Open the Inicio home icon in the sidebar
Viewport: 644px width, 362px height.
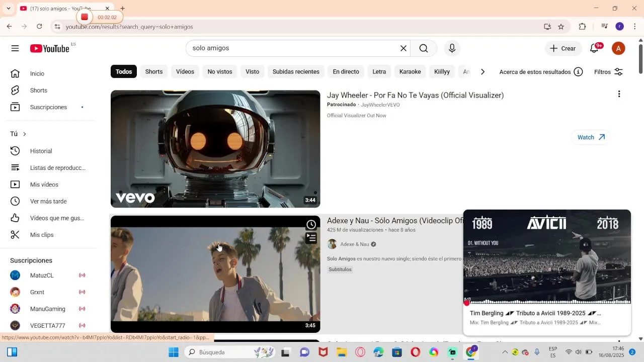15,73
